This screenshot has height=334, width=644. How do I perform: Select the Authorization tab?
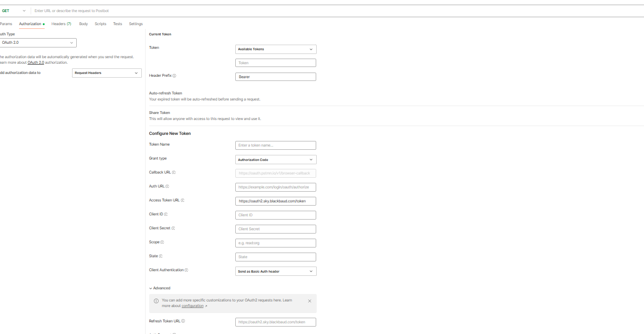click(32, 24)
